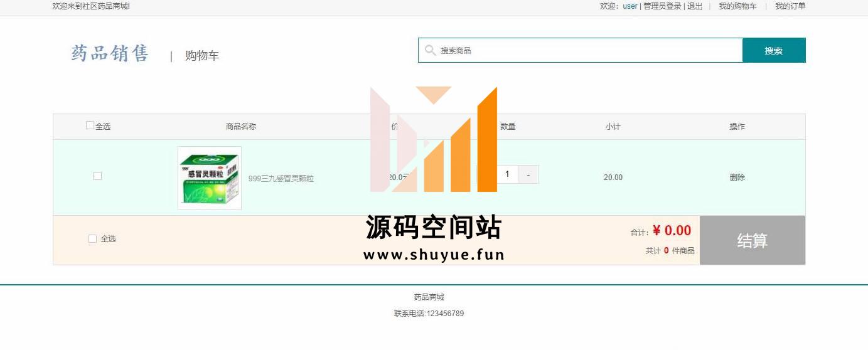The image size is (868, 350).
Task: Delete the item via 删除
Action: pos(737,178)
